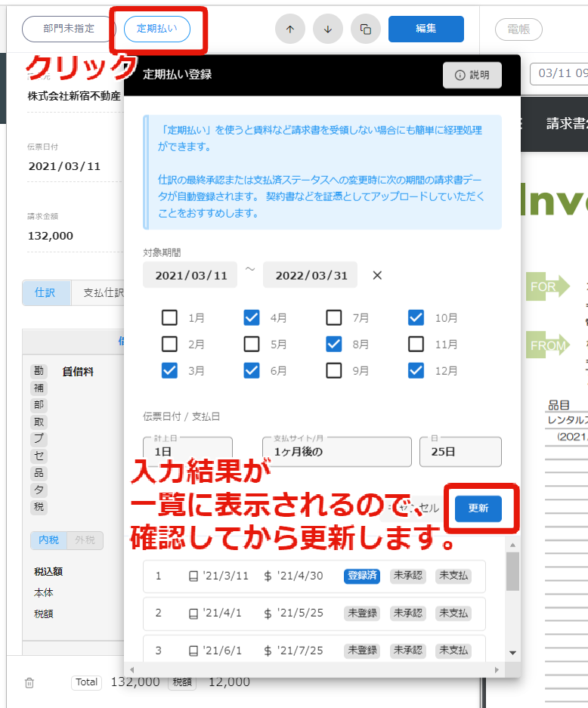Click the 株式会社新宿不動産 vendor name
The height and width of the screenshot is (708, 588).
coord(74,96)
